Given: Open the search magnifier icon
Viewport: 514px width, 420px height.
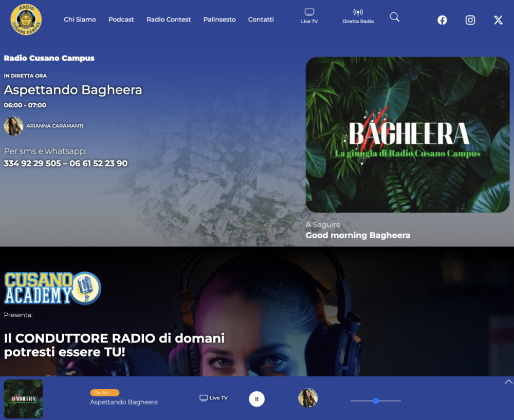Looking at the screenshot, I should coord(394,17).
